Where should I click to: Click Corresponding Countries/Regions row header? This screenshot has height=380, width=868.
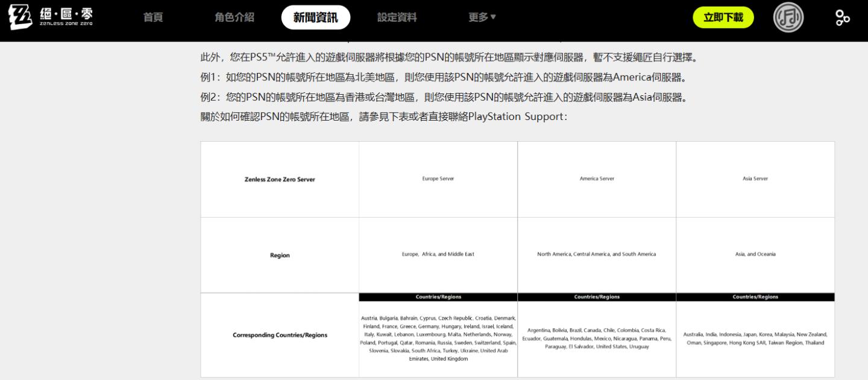[280, 335]
